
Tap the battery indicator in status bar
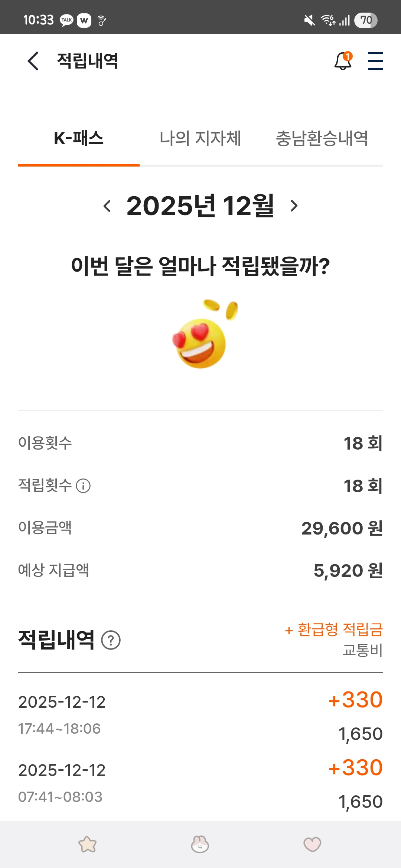pos(366,20)
